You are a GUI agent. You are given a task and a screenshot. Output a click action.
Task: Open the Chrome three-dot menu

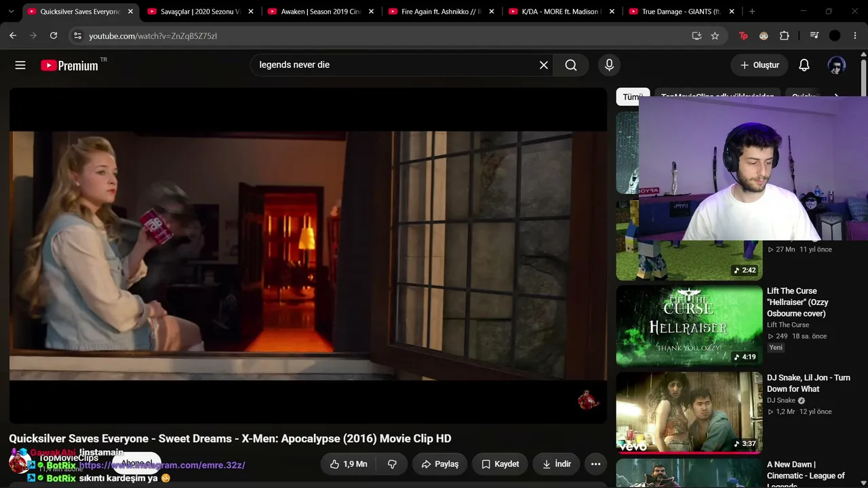(x=855, y=36)
